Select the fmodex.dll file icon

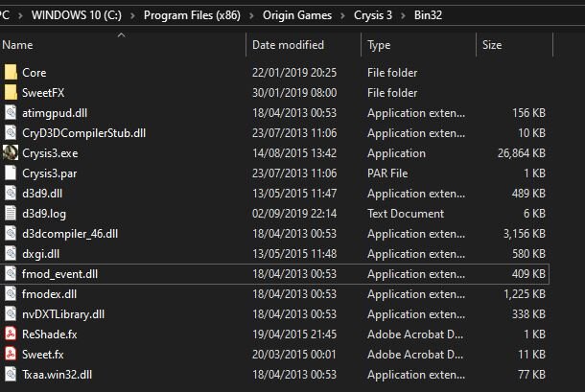(11, 294)
